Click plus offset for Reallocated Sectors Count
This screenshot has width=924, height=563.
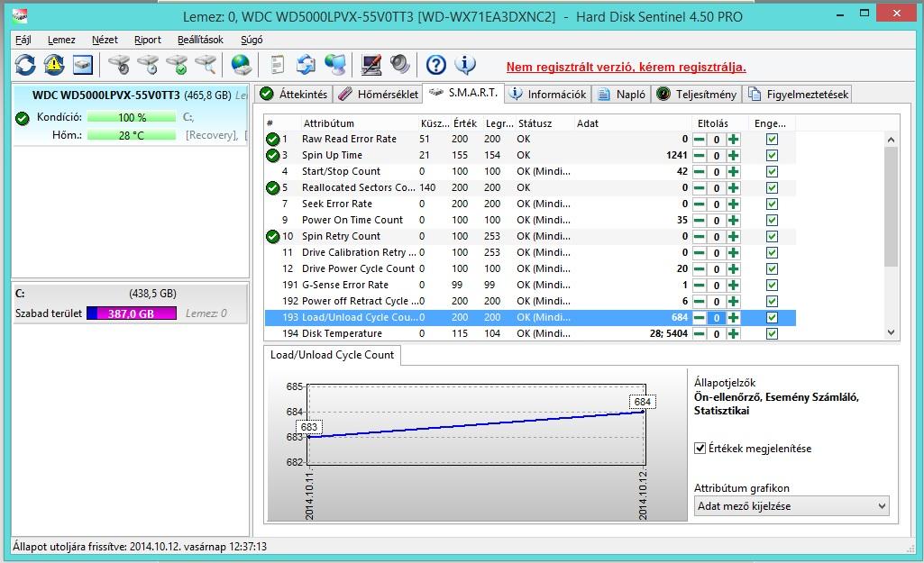(x=733, y=188)
